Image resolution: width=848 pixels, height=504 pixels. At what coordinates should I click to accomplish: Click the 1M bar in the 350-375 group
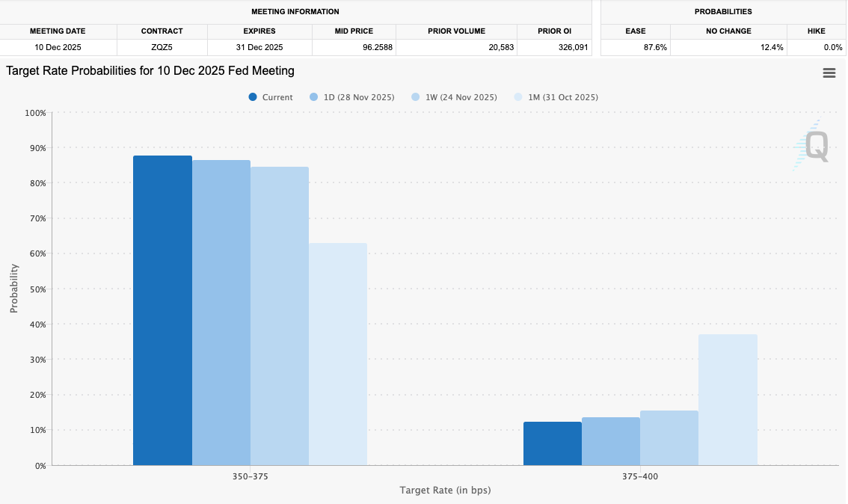point(337,354)
